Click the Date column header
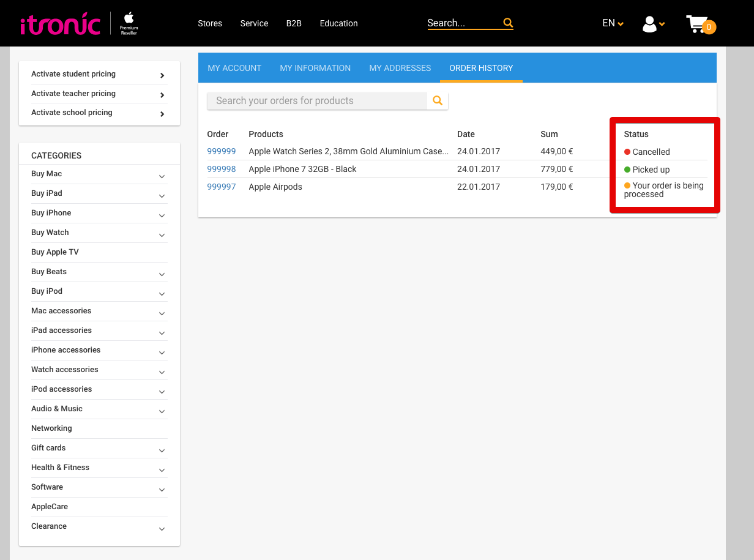 466,134
